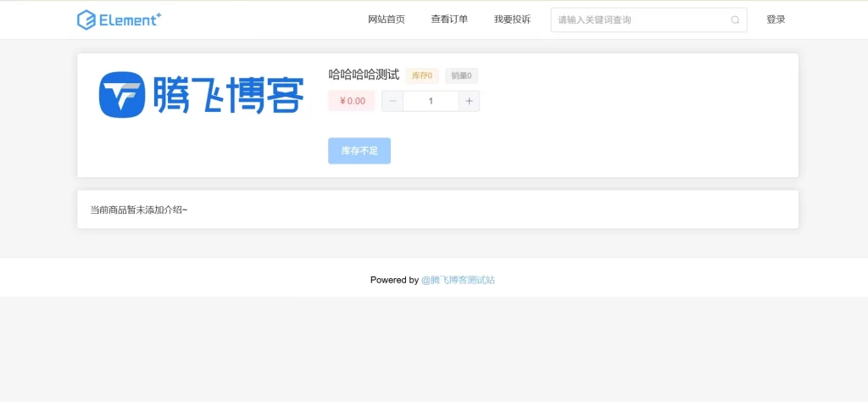Screen dimensions: 868x402
Task: Decrease quantity with the minus button
Action: point(392,101)
